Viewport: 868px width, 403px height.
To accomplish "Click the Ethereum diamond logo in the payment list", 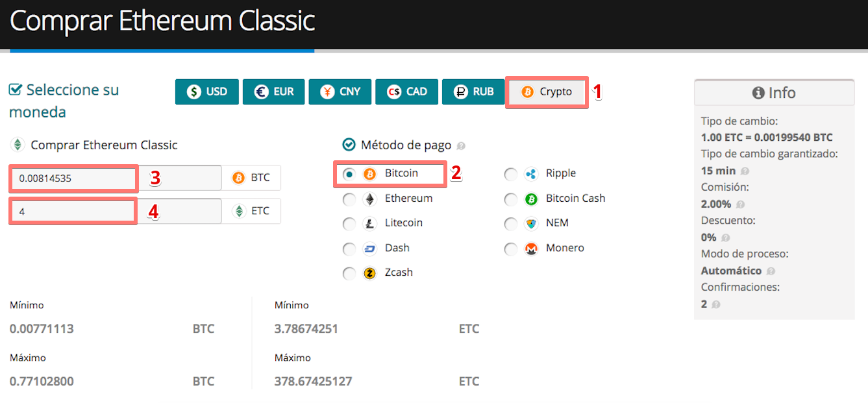I will tap(370, 199).
